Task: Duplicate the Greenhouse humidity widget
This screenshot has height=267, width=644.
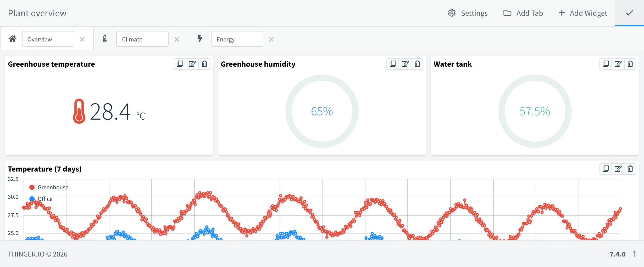Action: click(393, 64)
